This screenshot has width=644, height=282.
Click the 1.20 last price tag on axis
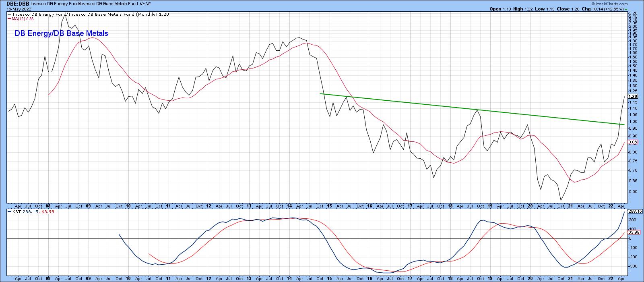633,96
